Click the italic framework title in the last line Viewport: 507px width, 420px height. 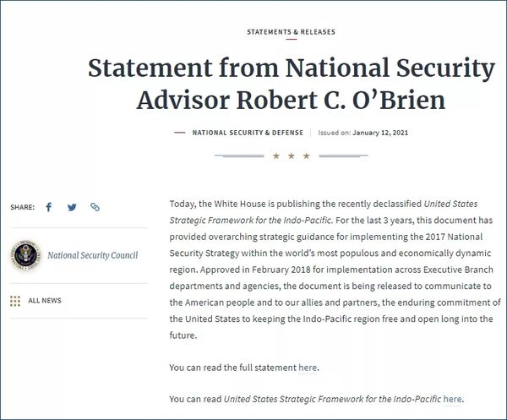(332, 399)
